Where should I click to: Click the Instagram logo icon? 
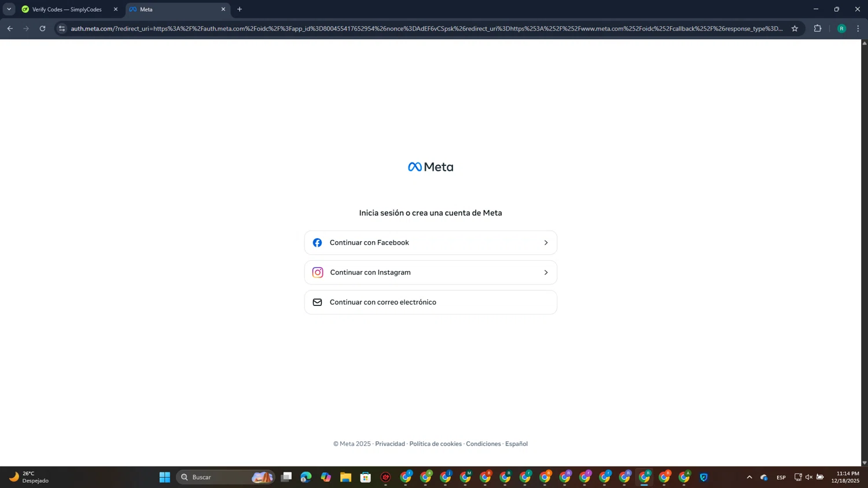tap(318, 272)
